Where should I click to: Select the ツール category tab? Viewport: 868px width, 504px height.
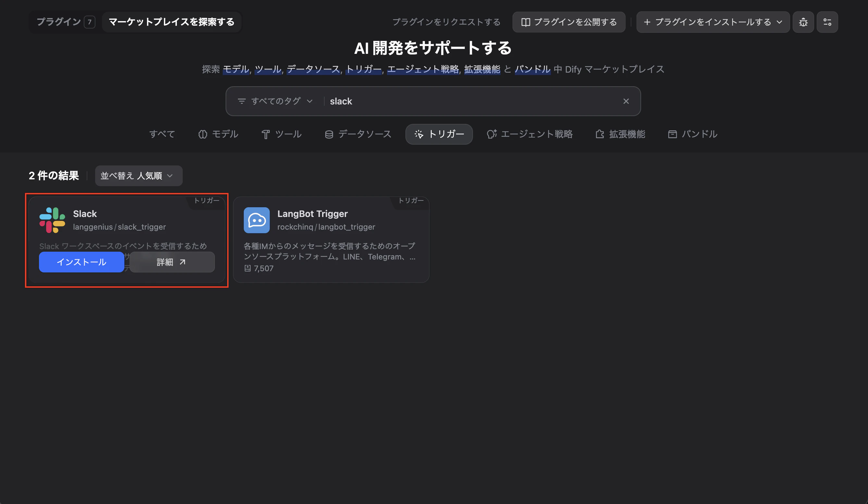[281, 134]
